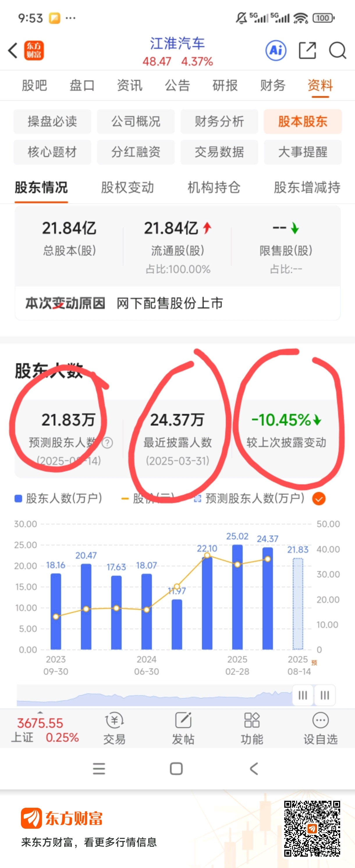Tap the timeline range overview strip
This screenshot has width=355, height=868.
click(x=154, y=695)
